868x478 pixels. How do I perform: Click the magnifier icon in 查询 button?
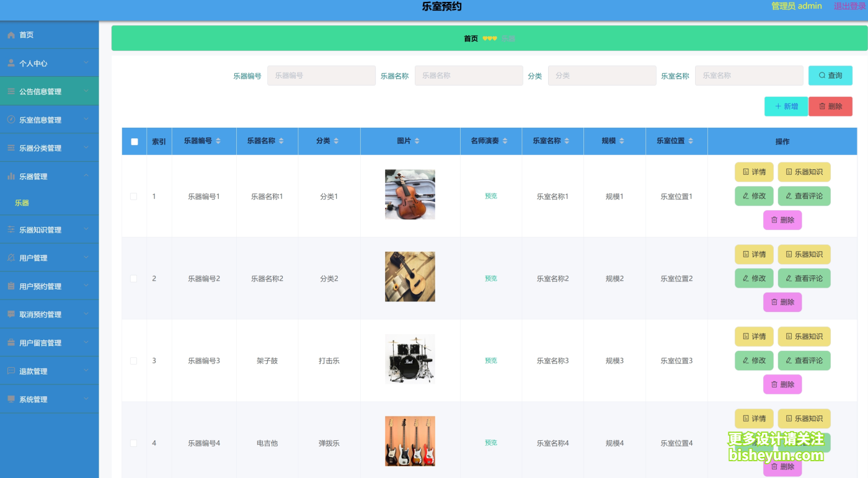(x=822, y=76)
